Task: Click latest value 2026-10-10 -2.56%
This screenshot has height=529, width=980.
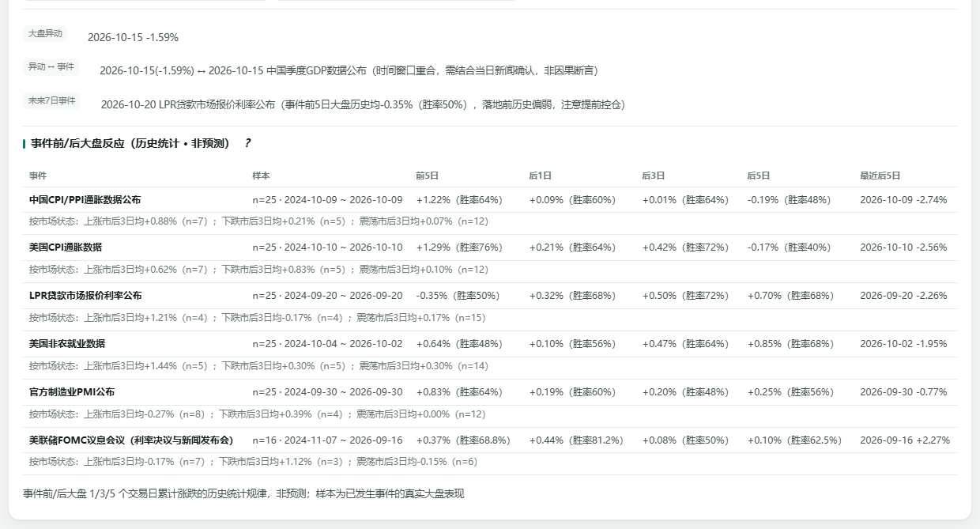Action: [x=903, y=247]
